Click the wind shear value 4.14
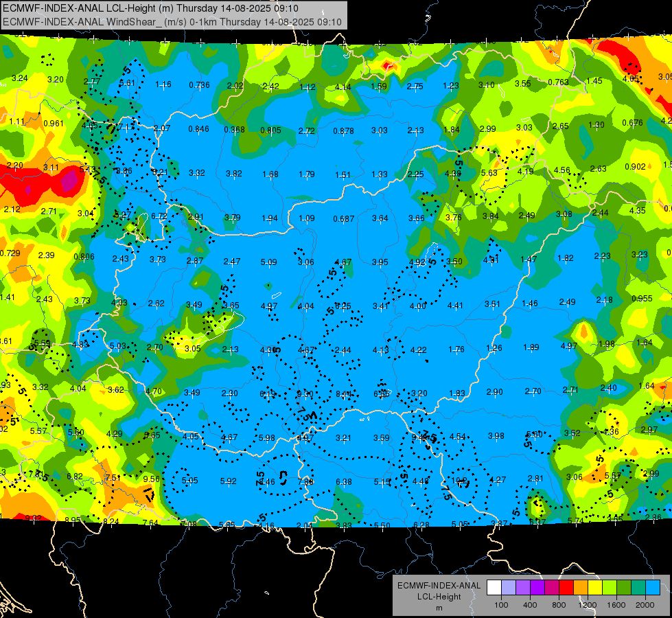Viewport: 672px width, 618px height. [x=343, y=87]
